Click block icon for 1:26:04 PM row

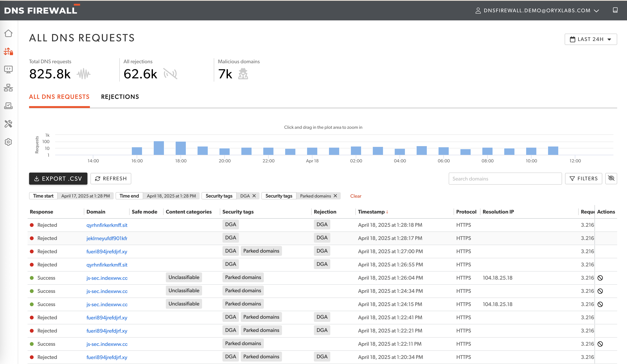[600, 278]
